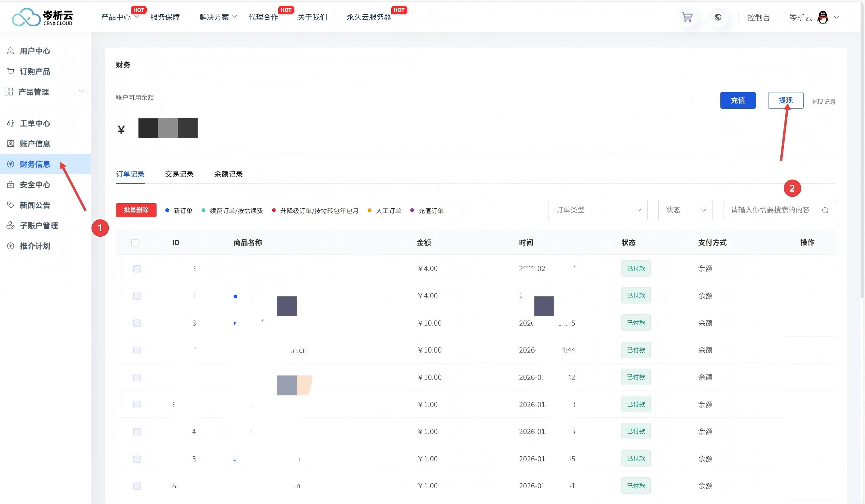Check the first order row checkbox
Screen dimensions: 865x504
tap(137, 269)
